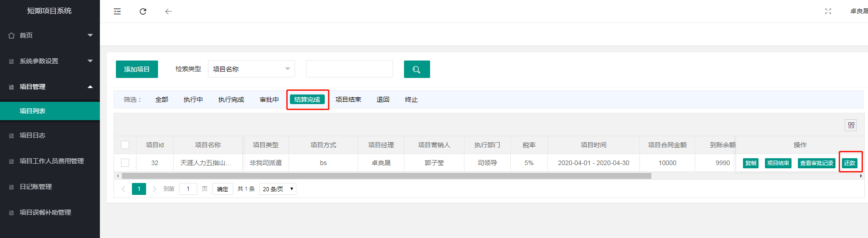Open 项目列表 in the sidebar
This screenshot has width=868, height=238.
50,111
